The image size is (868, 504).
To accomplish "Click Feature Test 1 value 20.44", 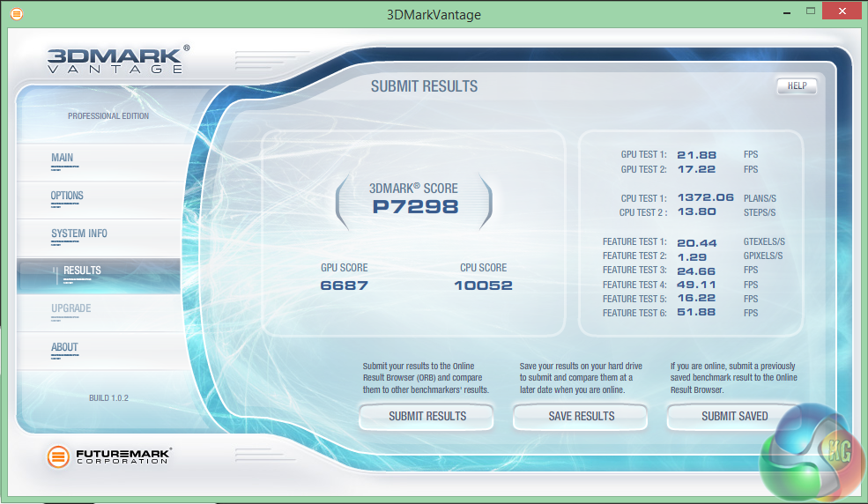I will point(696,243).
